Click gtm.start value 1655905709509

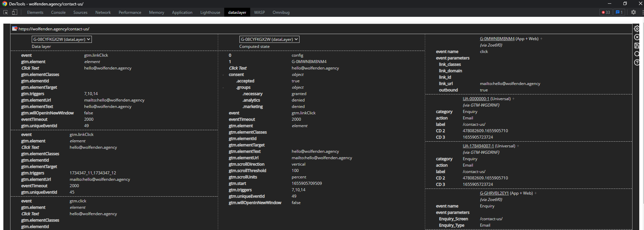click(307, 183)
